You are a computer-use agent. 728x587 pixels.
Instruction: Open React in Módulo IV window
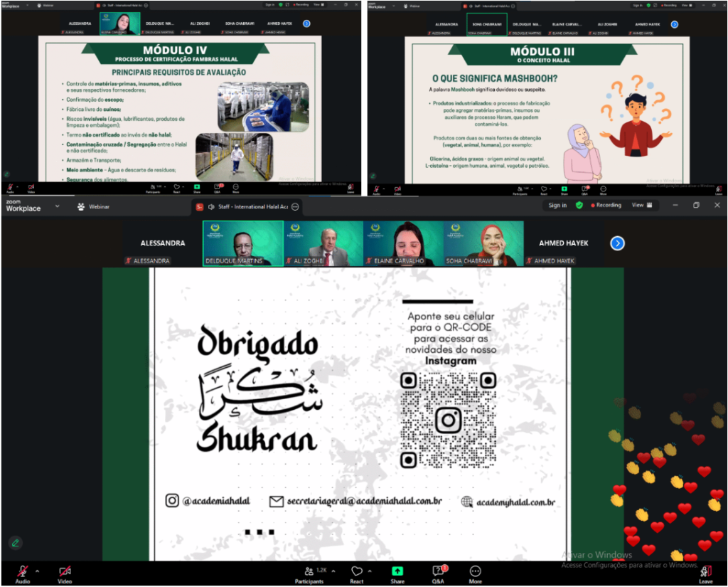point(176,189)
